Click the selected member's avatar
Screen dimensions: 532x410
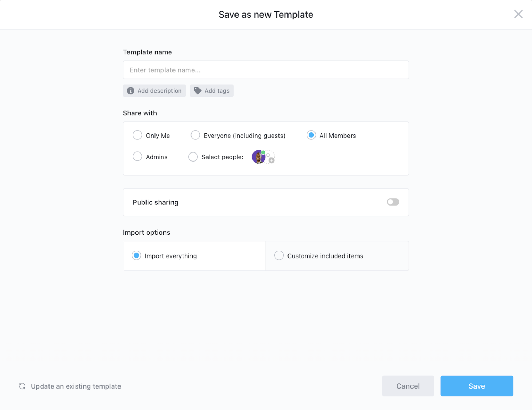pos(258,157)
